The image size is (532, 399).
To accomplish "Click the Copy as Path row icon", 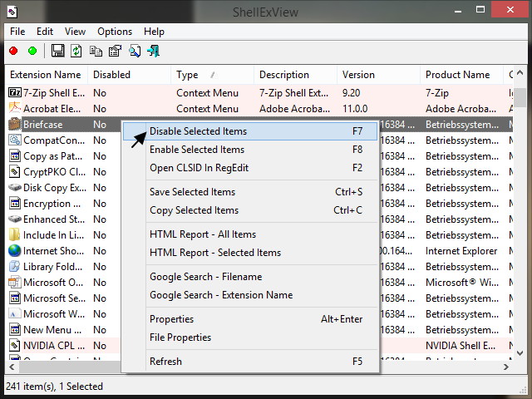I will point(15,155).
